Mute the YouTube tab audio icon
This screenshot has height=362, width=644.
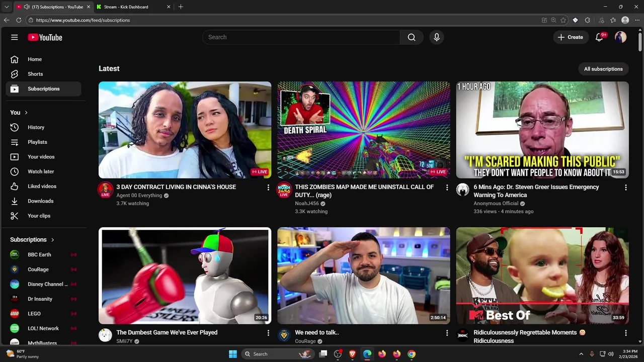pos(26,7)
